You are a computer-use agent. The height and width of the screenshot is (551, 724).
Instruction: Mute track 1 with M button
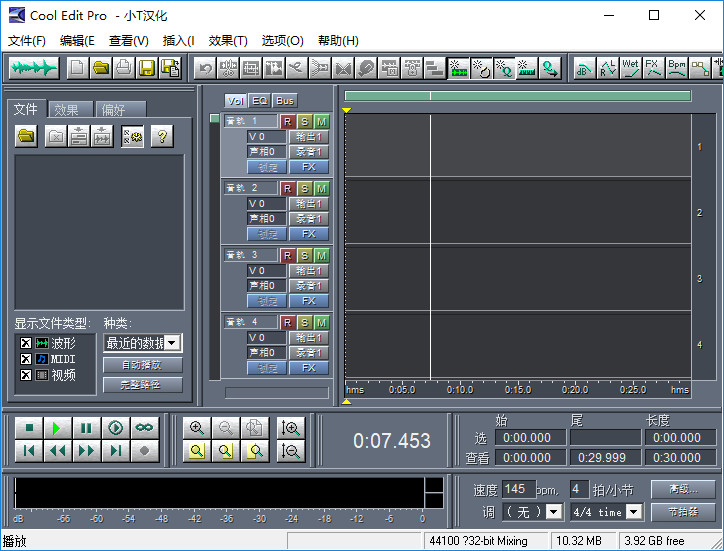321,121
